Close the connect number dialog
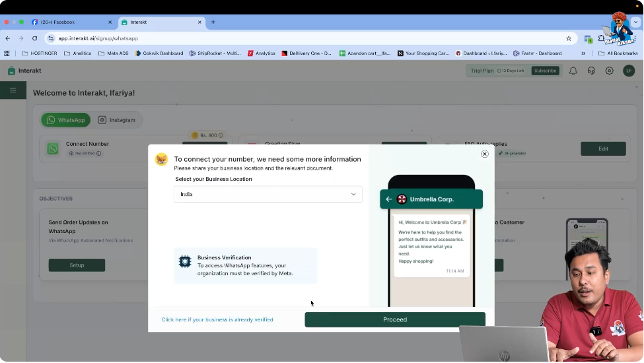Screen dimensions: 644x363 point(484,154)
